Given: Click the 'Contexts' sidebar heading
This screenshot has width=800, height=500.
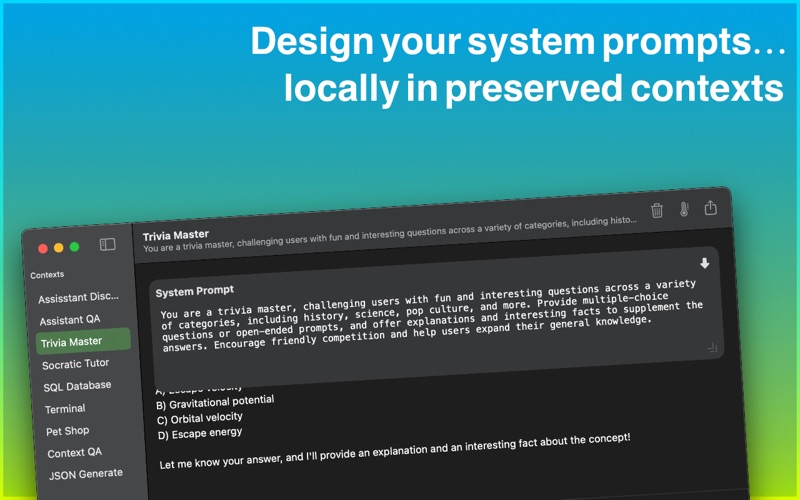Looking at the screenshot, I should (x=47, y=275).
